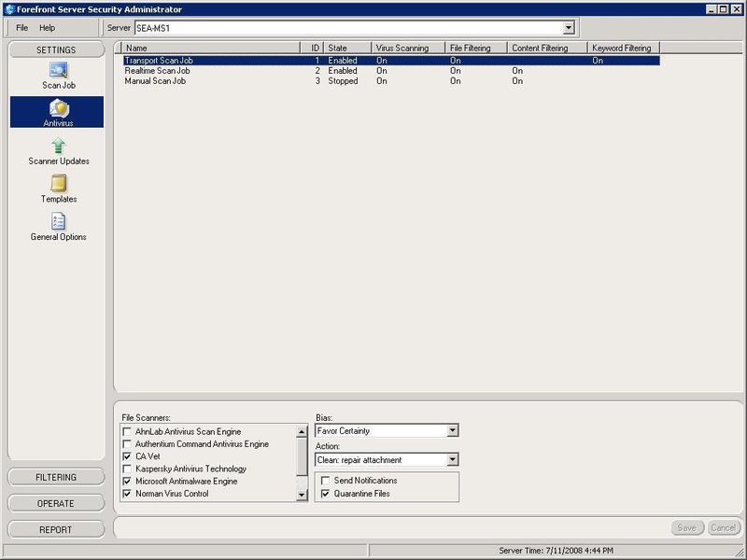Screen dimensions: 747x560
Task: Expand the FILTERING section
Action: coord(56,477)
